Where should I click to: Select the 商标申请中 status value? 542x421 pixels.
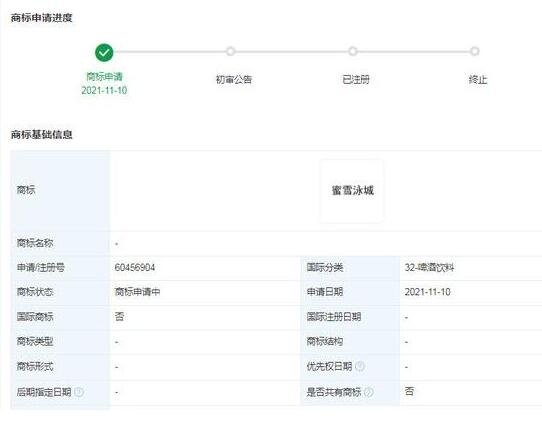pyautogui.click(x=137, y=292)
